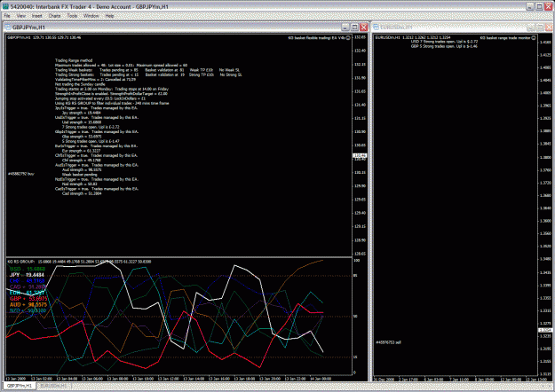Click the CHF legend label in indicator window
This screenshot has width=555, height=392.
tap(27, 281)
